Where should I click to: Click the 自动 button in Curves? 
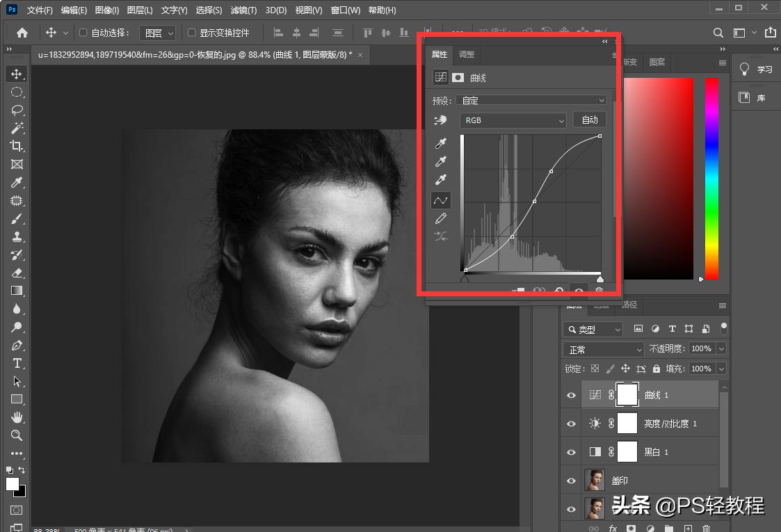590,120
